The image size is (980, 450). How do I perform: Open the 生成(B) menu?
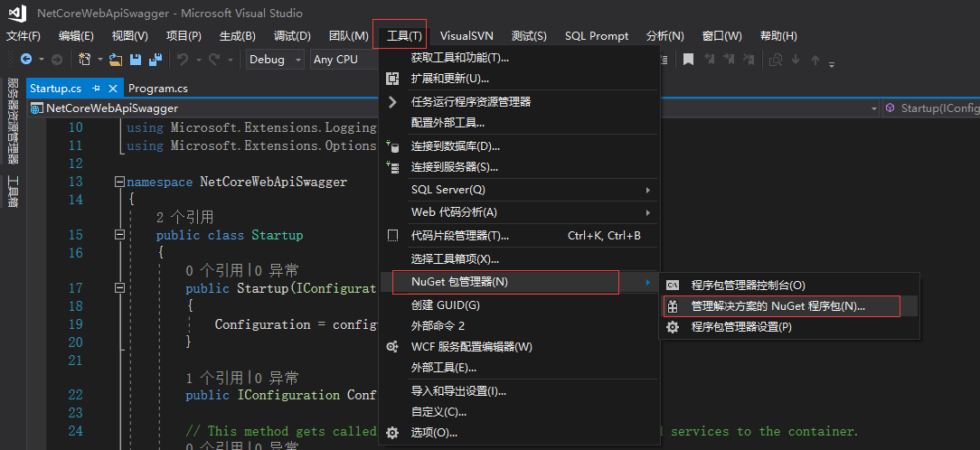point(238,35)
